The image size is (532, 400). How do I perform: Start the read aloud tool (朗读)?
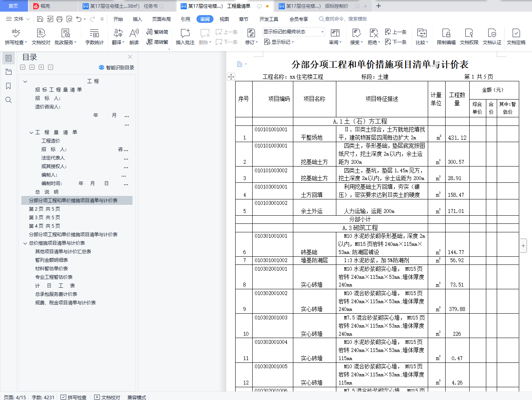[134, 37]
